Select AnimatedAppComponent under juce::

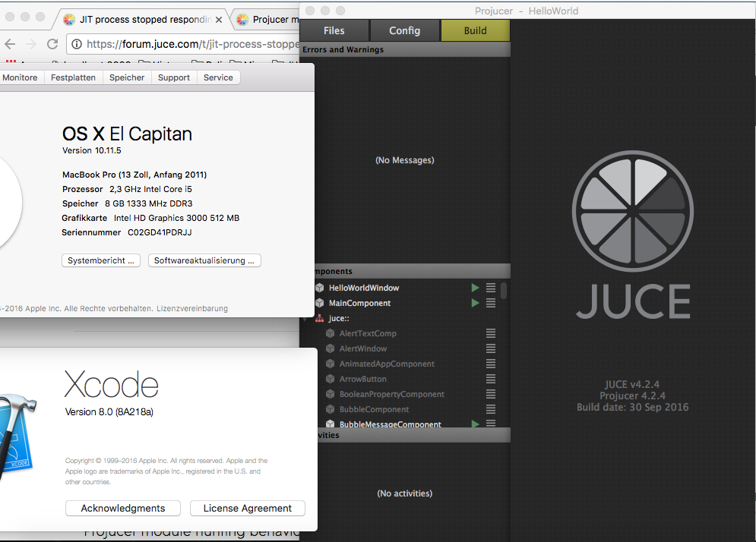coord(387,364)
